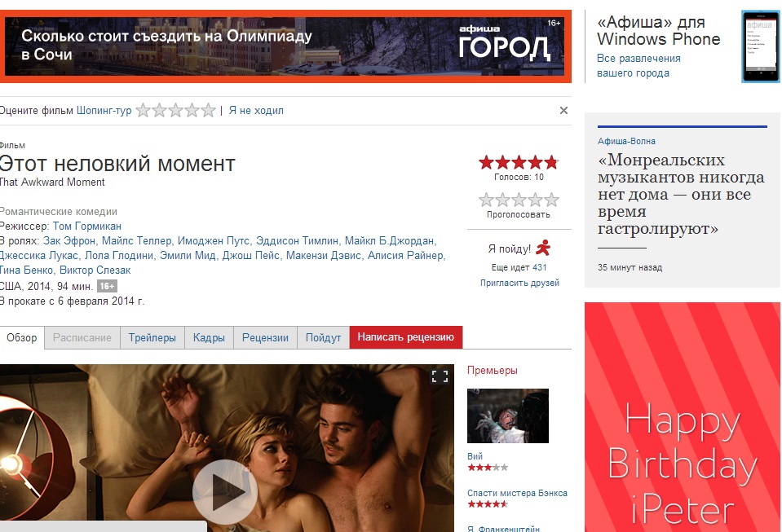Select 'Я не ходил' link
Image resolution: width=782 pixels, height=532 pixels.
(x=256, y=111)
